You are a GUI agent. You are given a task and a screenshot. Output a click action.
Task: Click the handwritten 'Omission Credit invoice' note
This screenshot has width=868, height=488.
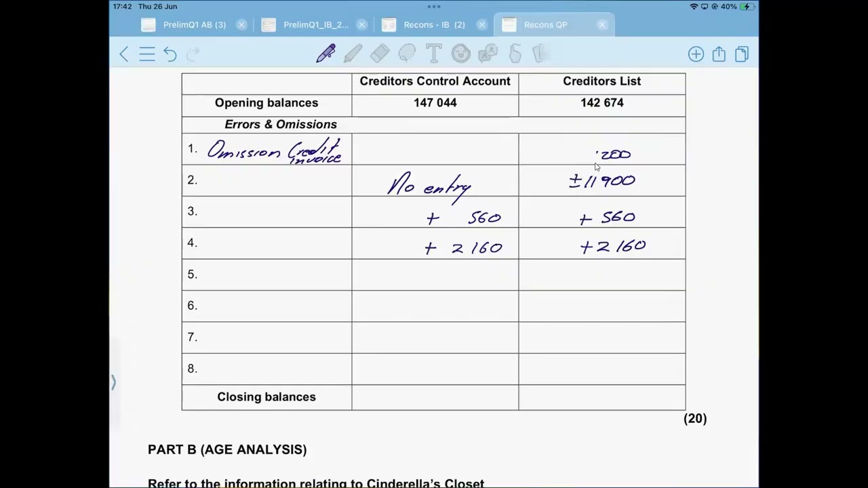pos(275,150)
